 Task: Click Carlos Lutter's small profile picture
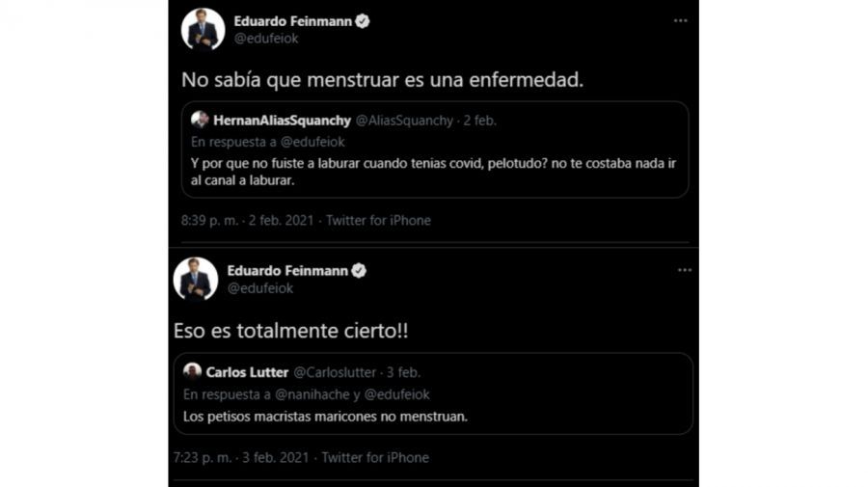(x=193, y=372)
